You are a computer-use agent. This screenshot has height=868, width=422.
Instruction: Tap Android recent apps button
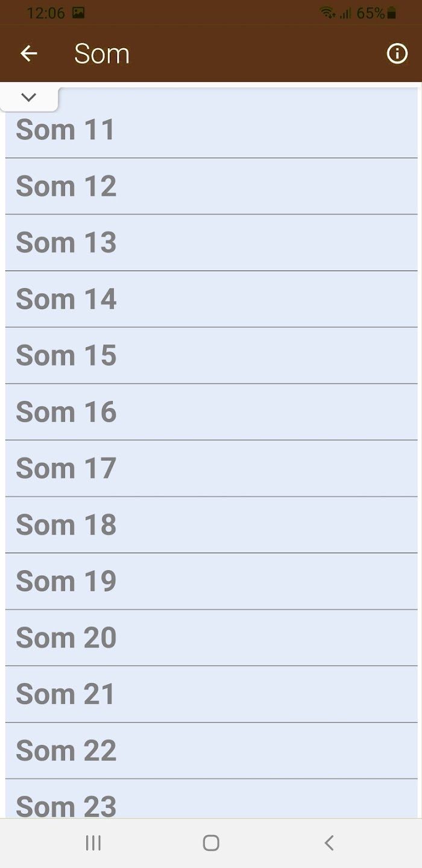click(93, 843)
